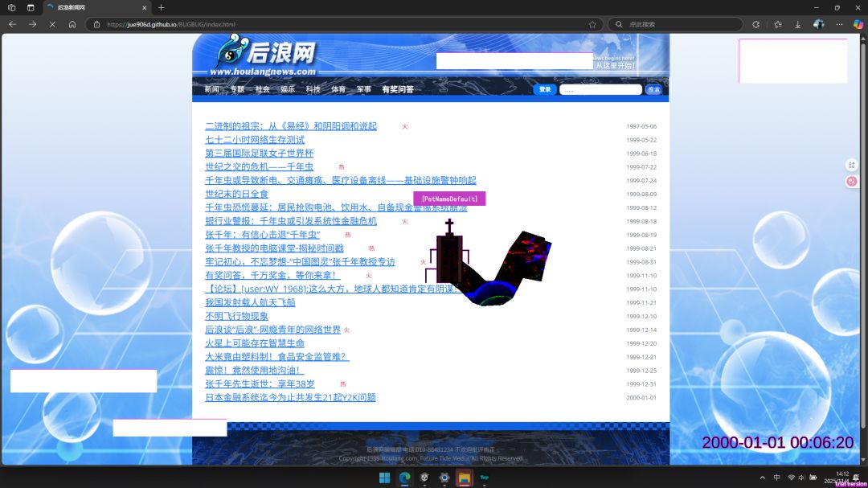Open article 牢记初心，不忘梦想 张千年教授专访
The height and width of the screenshot is (488, 868).
[300, 262]
